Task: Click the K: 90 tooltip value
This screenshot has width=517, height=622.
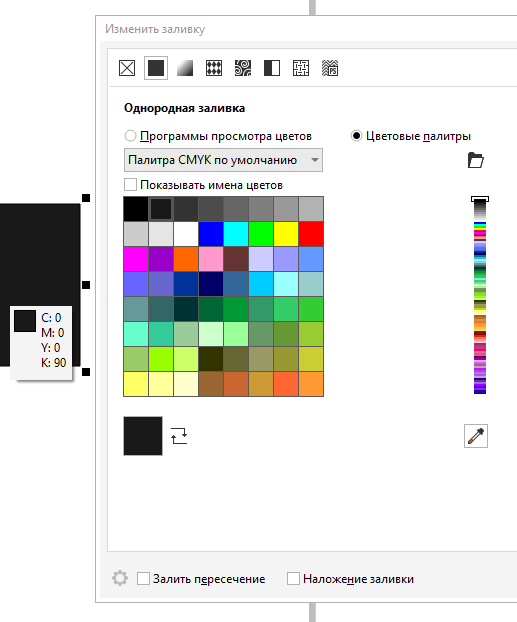Action: point(54,362)
